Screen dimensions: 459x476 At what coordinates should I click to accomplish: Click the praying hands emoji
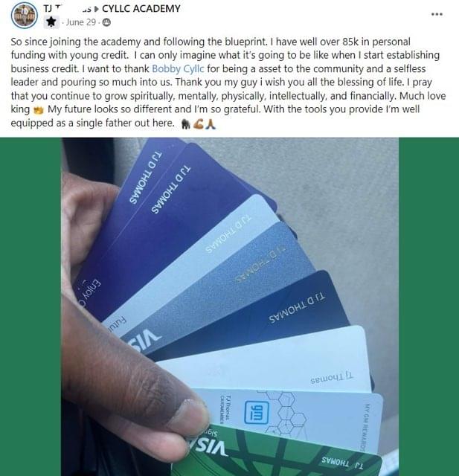click(211, 124)
